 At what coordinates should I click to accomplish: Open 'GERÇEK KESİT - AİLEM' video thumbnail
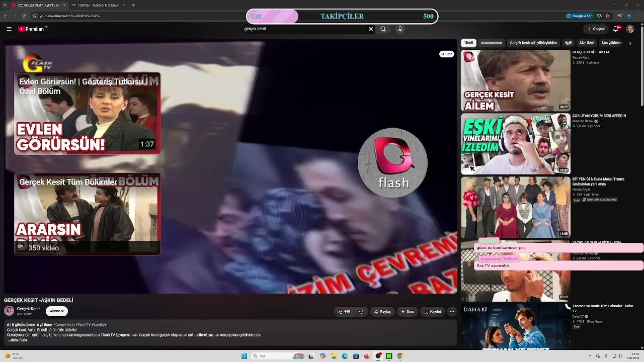click(x=516, y=80)
